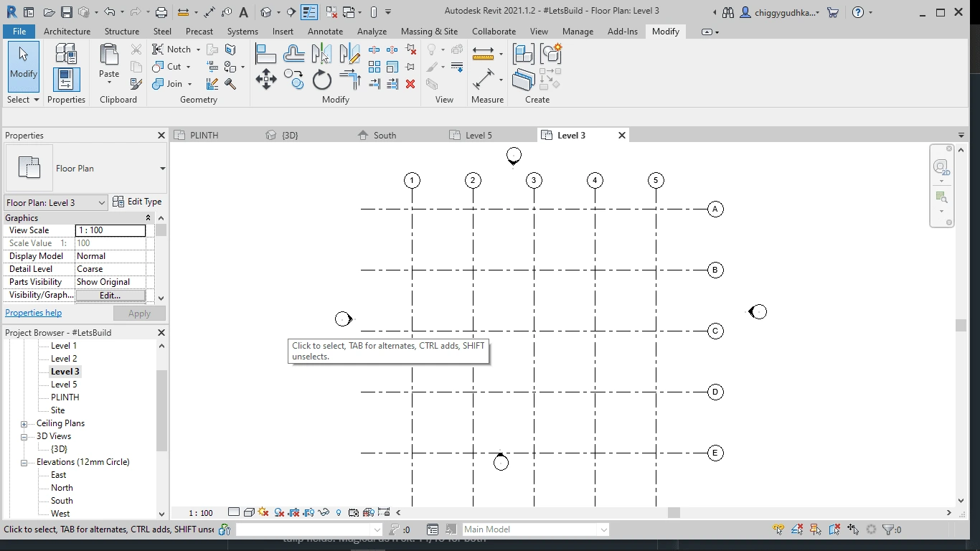Open the Properties help link
Screen dimensions: 980x551
[x=33, y=313]
